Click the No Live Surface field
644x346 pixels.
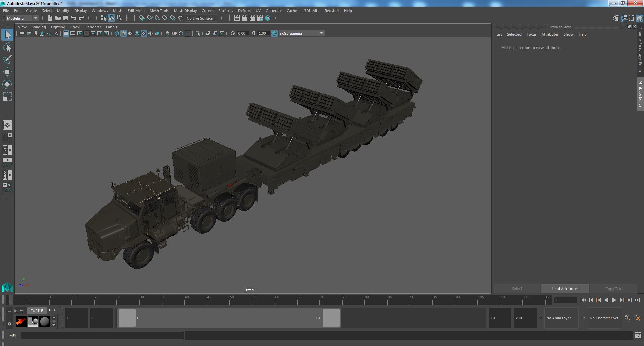coord(201,18)
